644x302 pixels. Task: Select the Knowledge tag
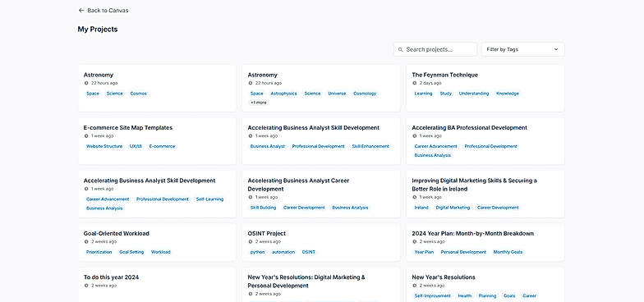click(x=508, y=94)
